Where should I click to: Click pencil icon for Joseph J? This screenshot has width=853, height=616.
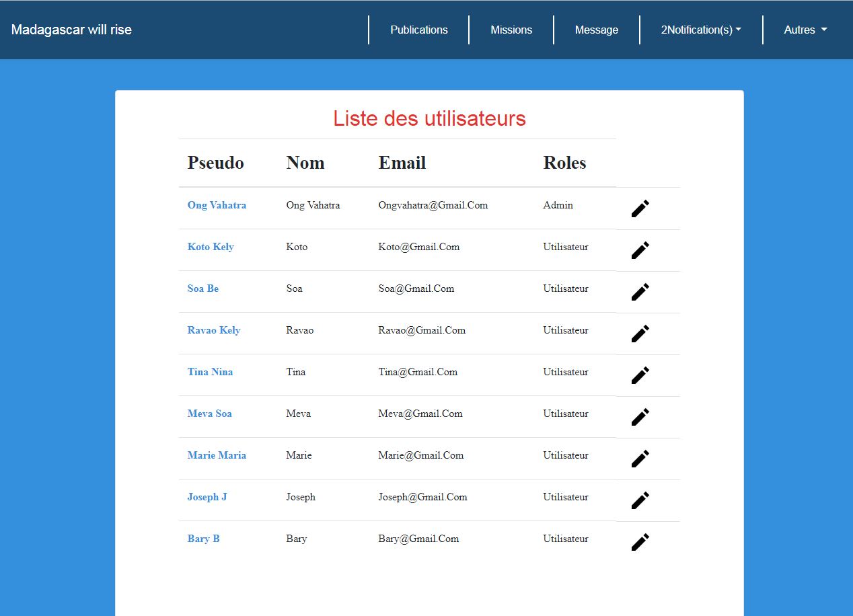click(x=640, y=500)
